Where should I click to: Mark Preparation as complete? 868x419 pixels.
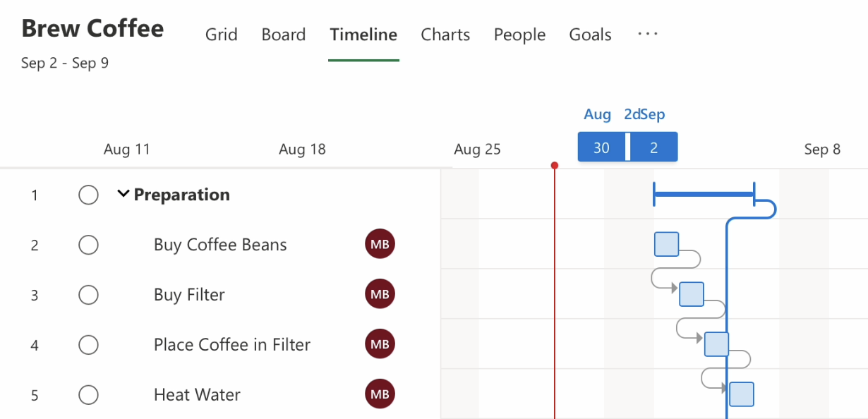pyautogui.click(x=88, y=195)
